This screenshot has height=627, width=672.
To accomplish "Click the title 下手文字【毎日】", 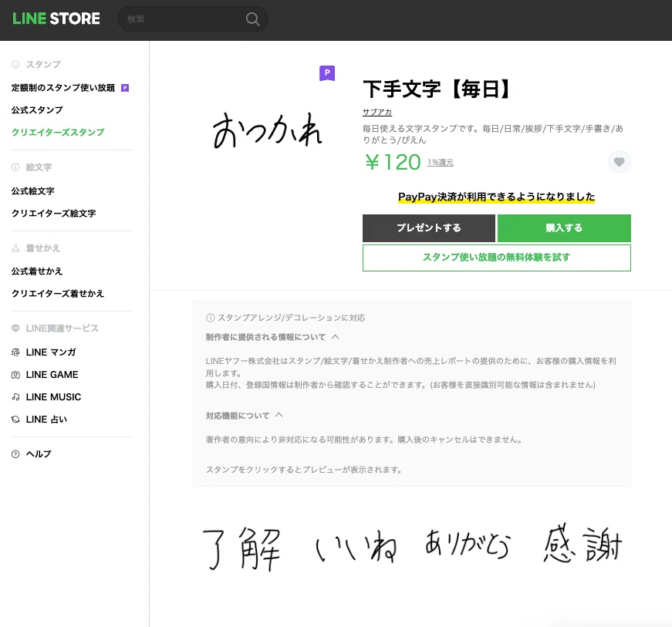I will [437, 89].
